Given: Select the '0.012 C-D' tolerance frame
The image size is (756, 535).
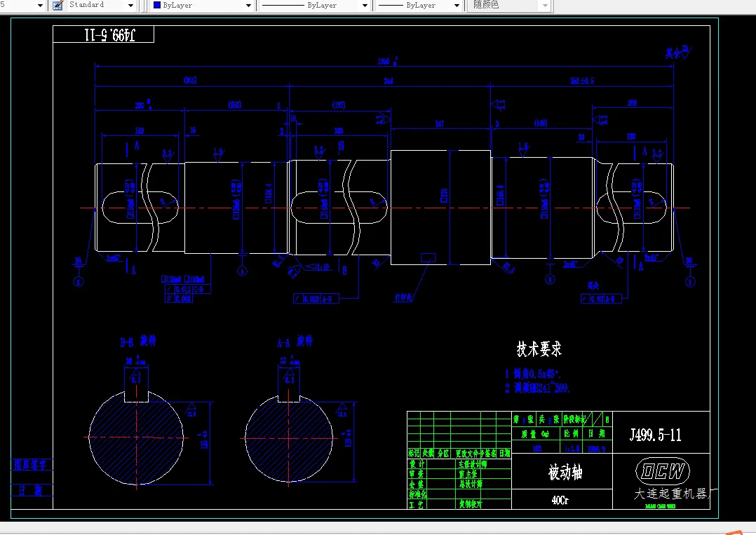Looking at the screenshot, I should pos(187,289).
